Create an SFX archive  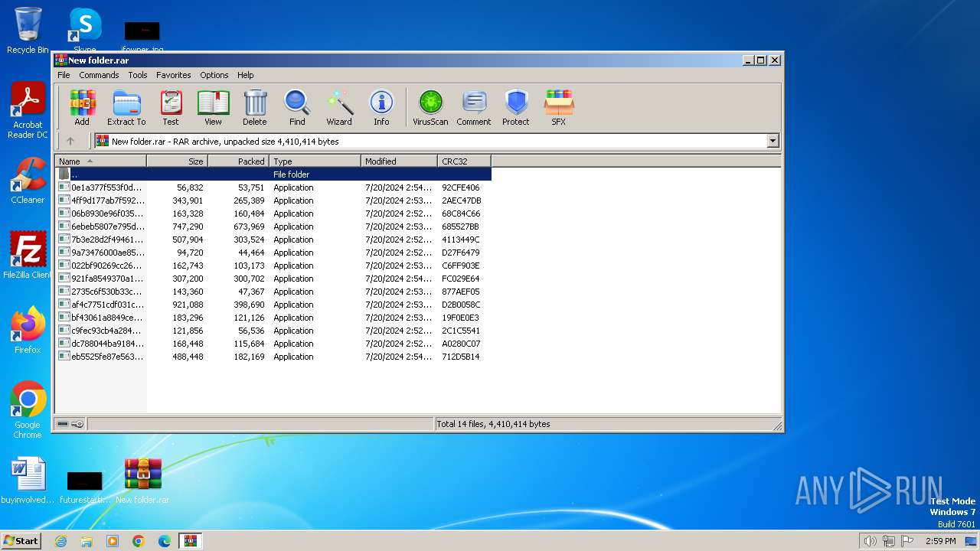[559, 107]
